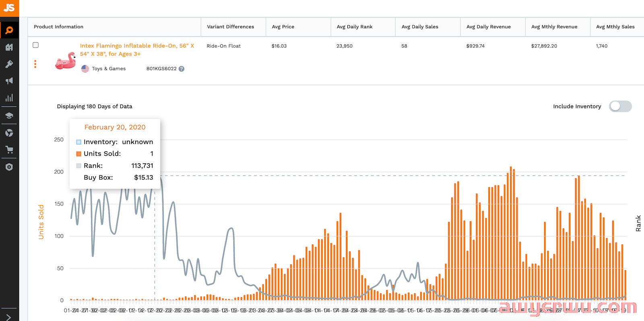Click the February 20, 2020 tooltip date
Image resolution: width=644 pixels, height=321 pixels.
coord(115,127)
